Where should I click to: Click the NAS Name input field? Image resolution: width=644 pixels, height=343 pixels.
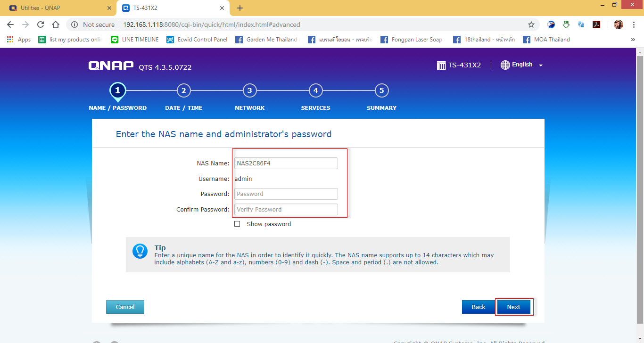pyautogui.click(x=286, y=163)
